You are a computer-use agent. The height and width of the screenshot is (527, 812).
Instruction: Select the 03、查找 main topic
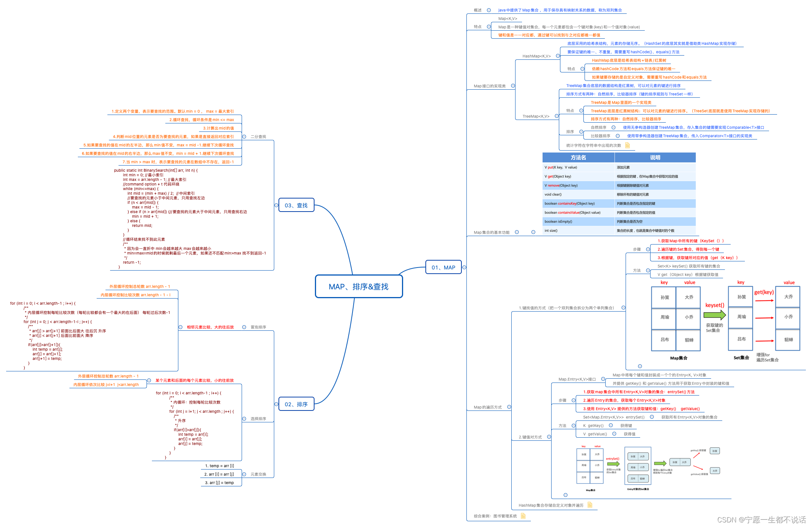pos(296,205)
